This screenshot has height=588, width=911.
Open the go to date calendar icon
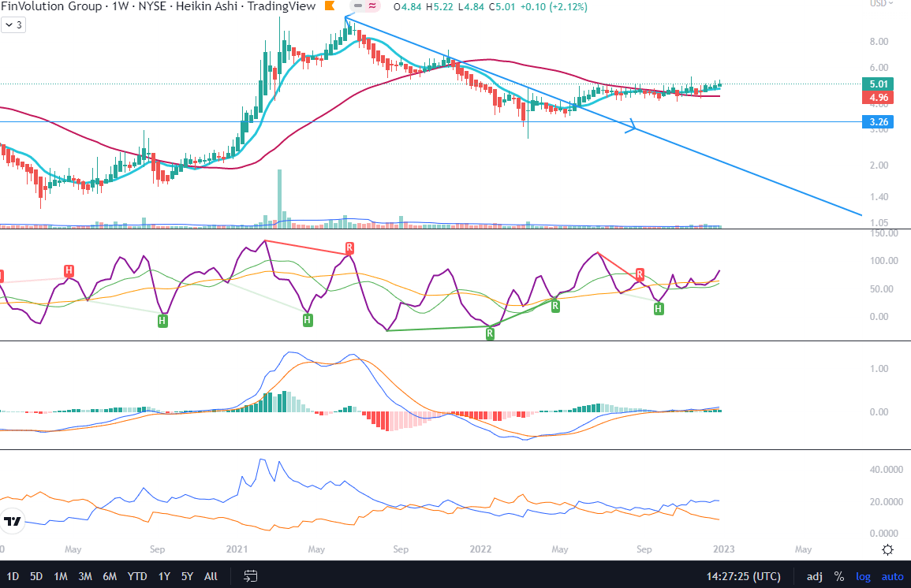[x=250, y=576]
